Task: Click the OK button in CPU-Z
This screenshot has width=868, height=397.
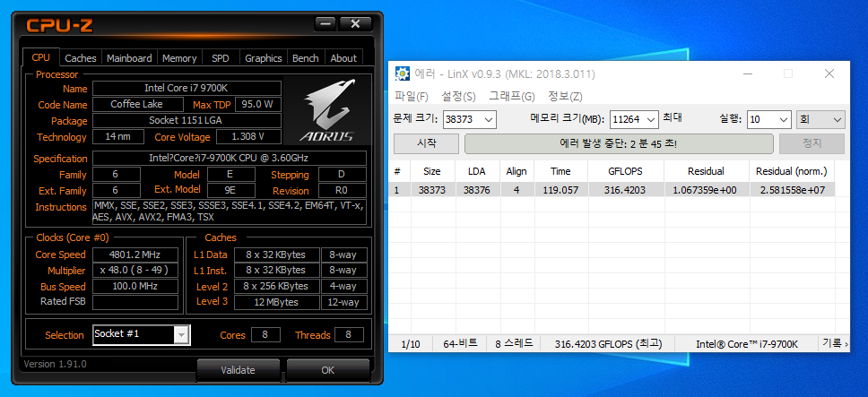Action: pyautogui.click(x=327, y=370)
